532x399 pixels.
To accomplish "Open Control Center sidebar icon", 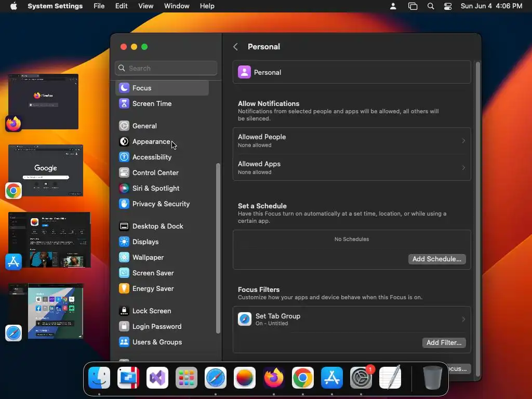I will click(124, 172).
